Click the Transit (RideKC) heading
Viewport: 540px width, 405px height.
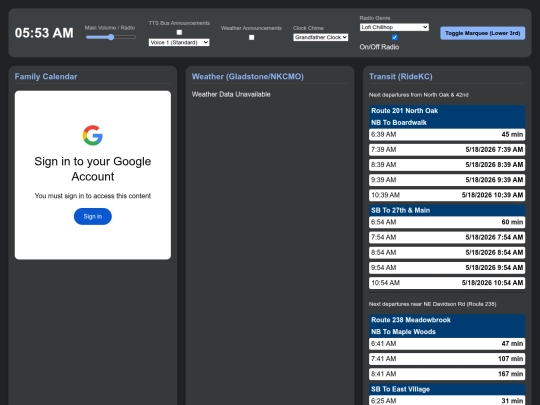coord(401,76)
